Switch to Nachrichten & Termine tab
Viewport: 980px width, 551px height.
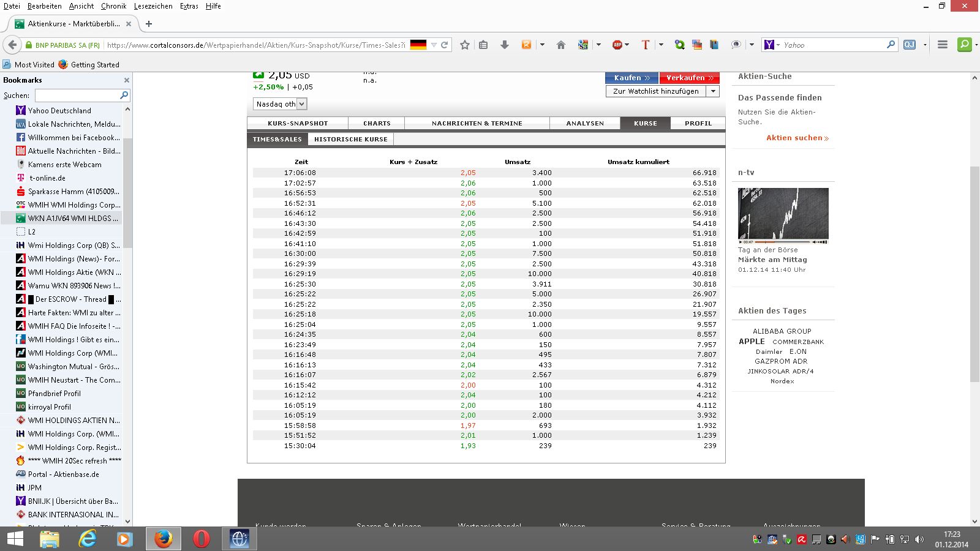coord(477,123)
